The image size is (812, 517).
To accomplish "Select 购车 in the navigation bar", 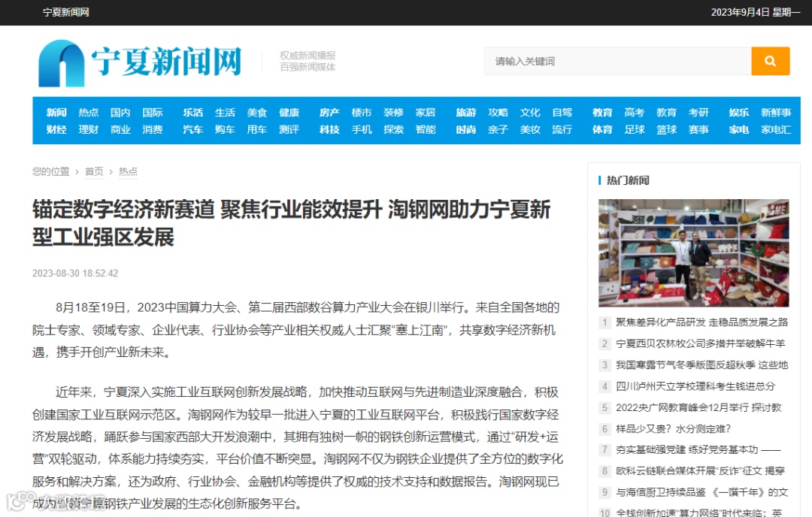I will click(x=225, y=129).
